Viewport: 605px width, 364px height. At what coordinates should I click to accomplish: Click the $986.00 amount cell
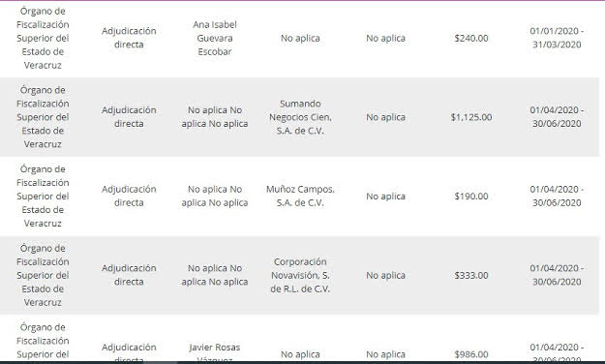471,354
